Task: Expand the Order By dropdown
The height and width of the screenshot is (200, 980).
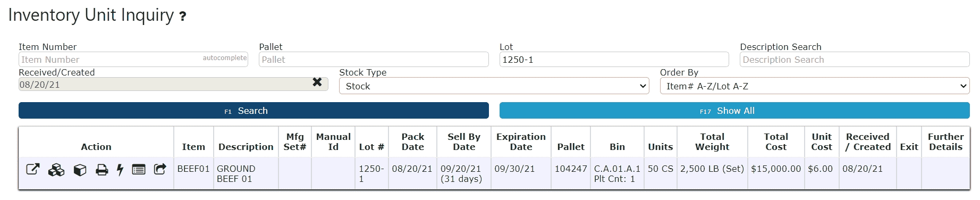Action: click(815, 86)
